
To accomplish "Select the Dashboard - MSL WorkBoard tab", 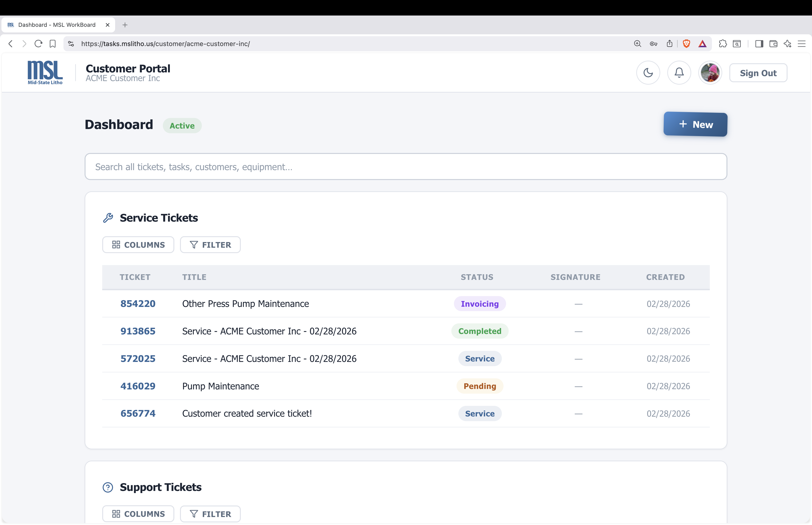I will (57, 25).
